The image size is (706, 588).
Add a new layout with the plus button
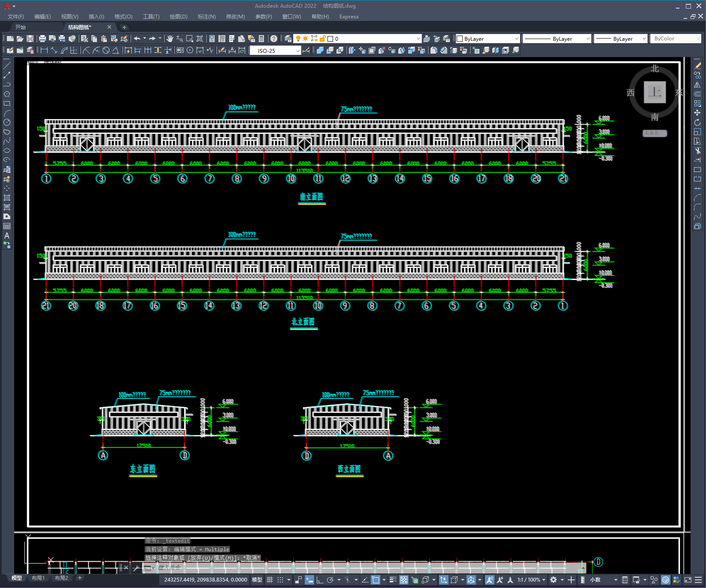pos(79,578)
